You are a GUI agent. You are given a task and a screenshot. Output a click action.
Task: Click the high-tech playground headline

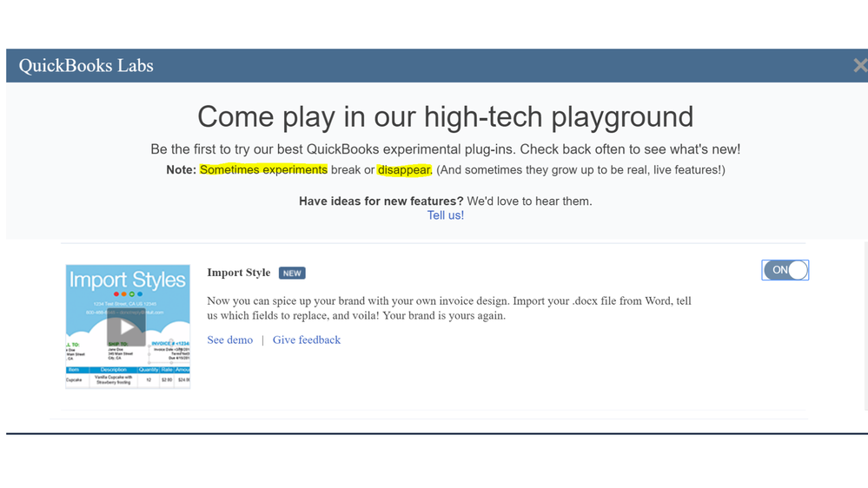[445, 116]
